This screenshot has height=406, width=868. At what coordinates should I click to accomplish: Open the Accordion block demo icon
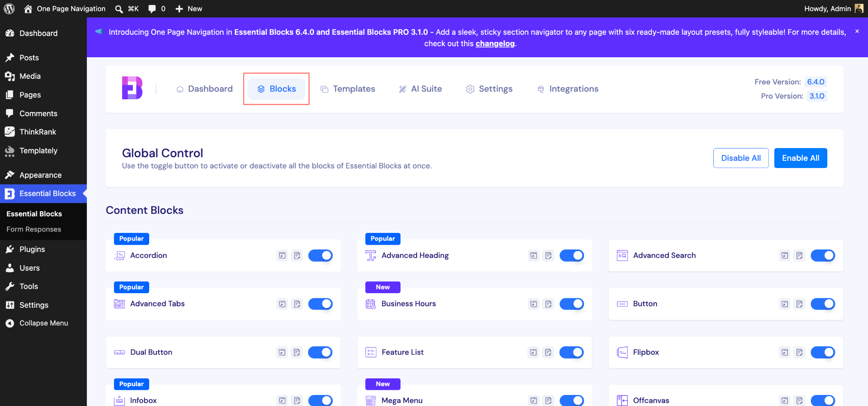tap(282, 255)
